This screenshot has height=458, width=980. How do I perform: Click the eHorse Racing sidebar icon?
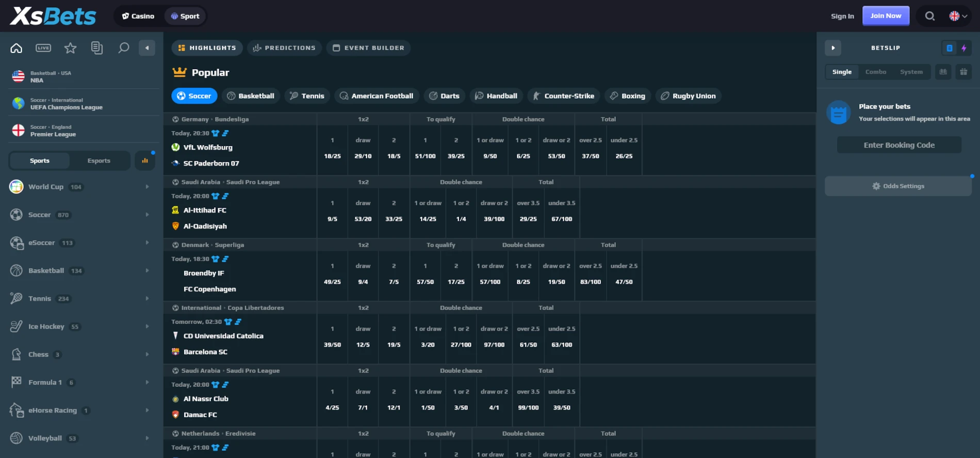(17, 410)
